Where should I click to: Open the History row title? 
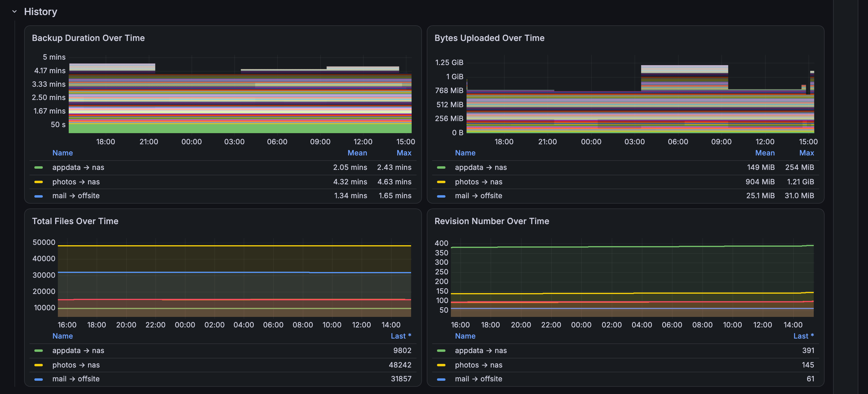click(x=40, y=11)
